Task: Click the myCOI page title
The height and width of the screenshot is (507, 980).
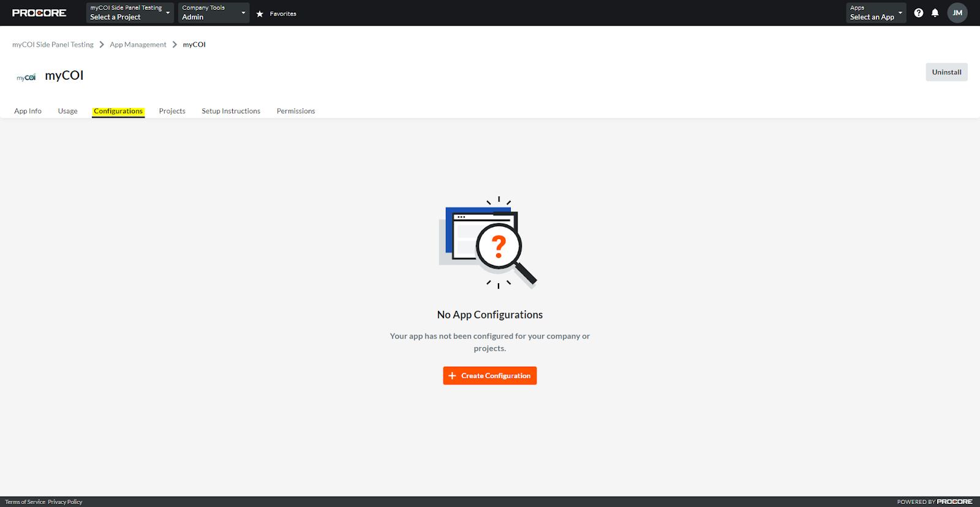Action: pos(64,75)
